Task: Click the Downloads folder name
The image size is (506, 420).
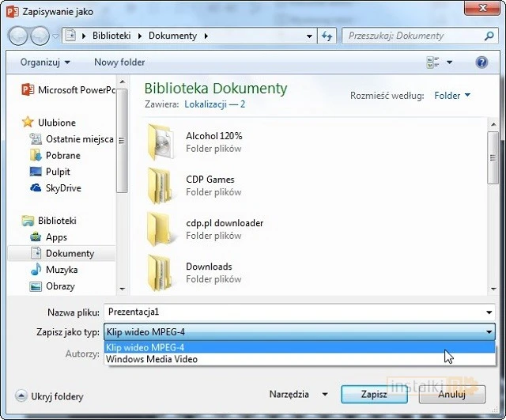Action: (209, 267)
